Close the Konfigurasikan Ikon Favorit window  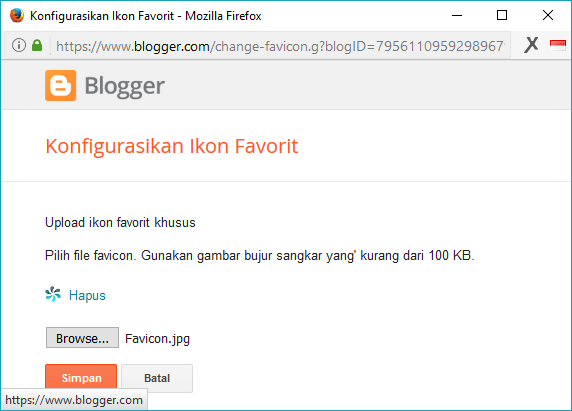coord(548,15)
